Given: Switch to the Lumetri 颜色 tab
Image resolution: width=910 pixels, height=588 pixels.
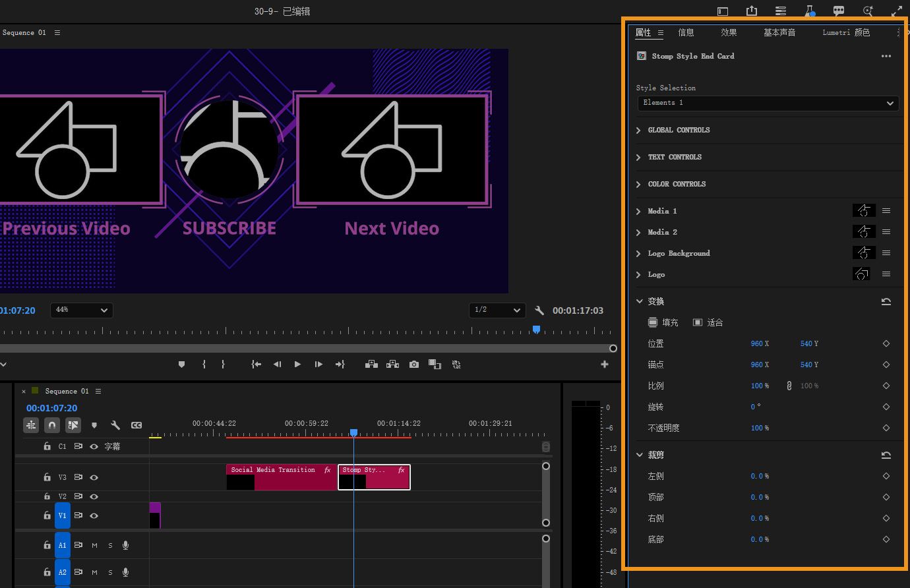Looking at the screenshot, I should pyautogui.click(x=845, y=32).
